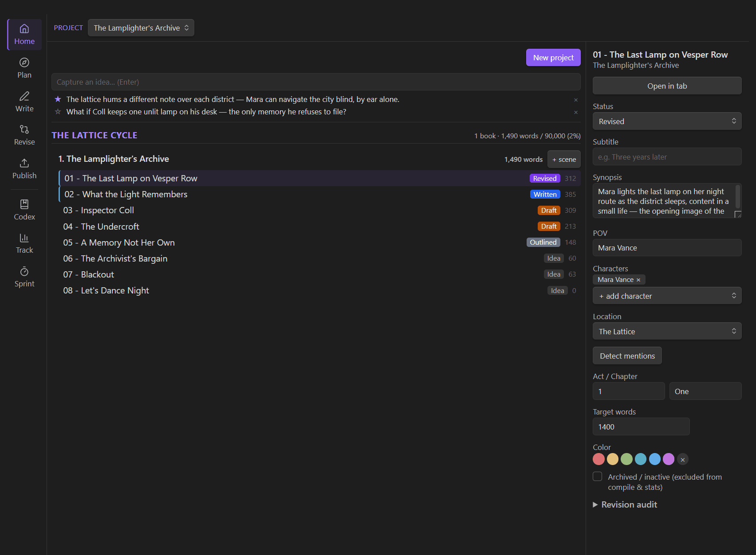
Task: Click the Idea badge on Blackout row
Action: pyautogui.click(x=554, y=274)
